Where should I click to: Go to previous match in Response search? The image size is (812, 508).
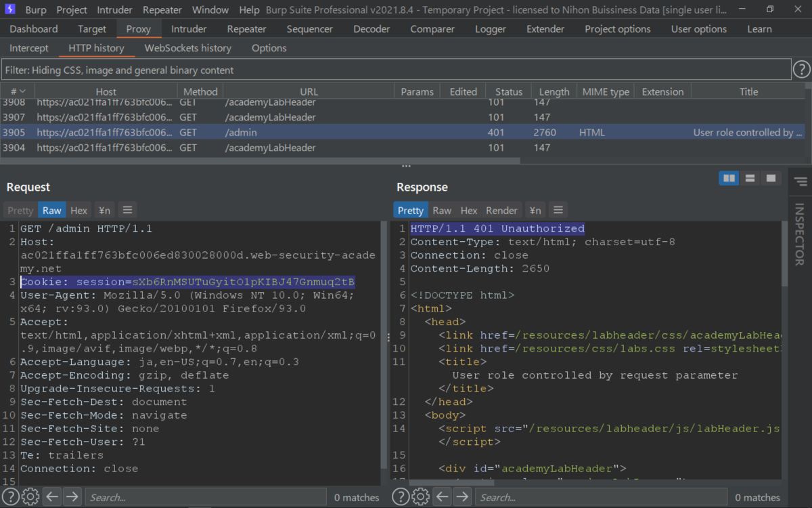point(442,496)
